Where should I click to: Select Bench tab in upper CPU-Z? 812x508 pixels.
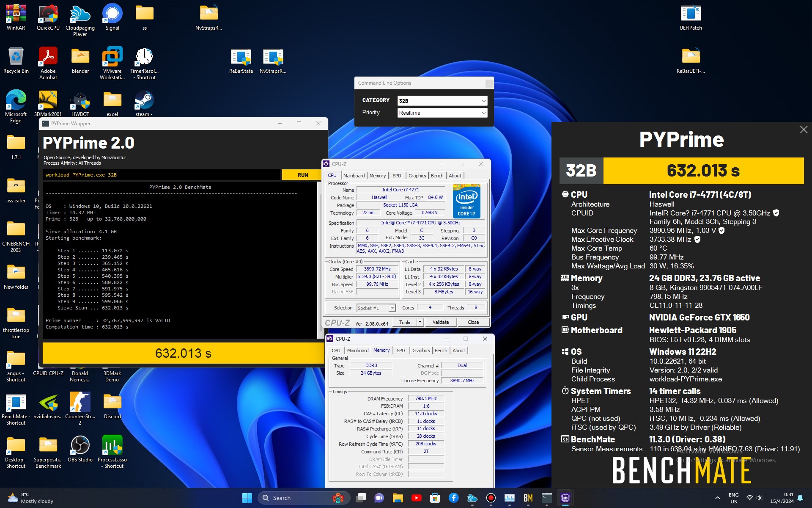(437, 176)
